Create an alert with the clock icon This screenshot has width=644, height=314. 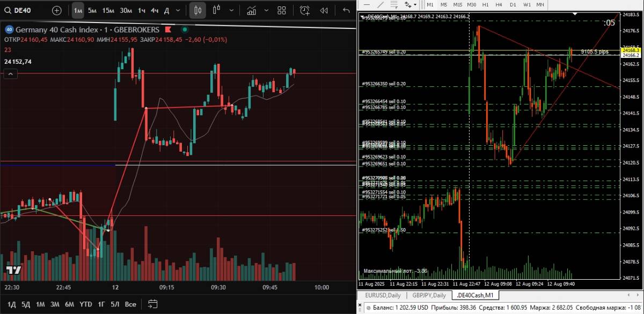click(305, 10)
